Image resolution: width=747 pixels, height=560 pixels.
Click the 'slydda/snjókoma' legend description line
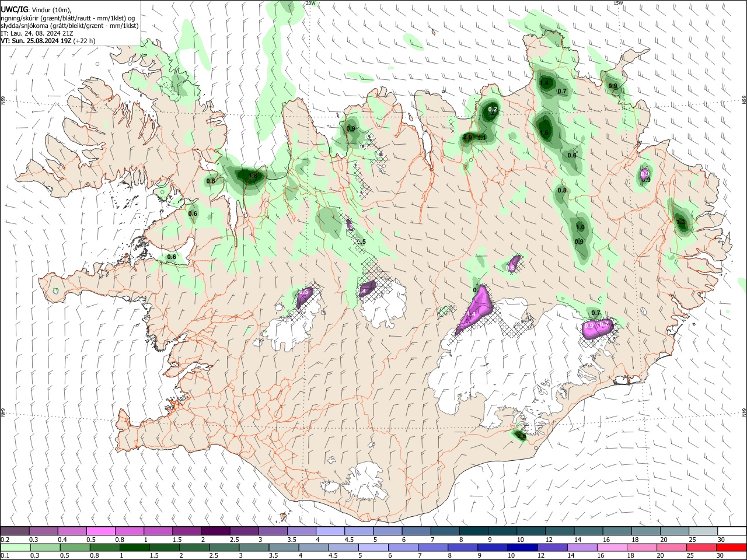69,26
